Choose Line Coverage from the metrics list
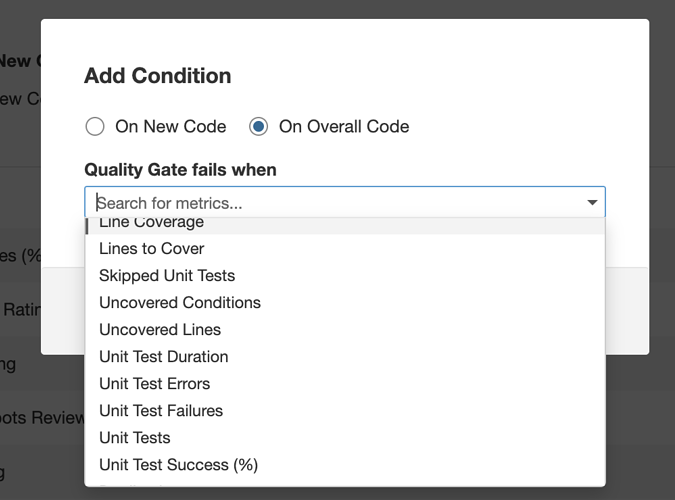This screenshot has height=500, width=675. click(x=151, y=224)
